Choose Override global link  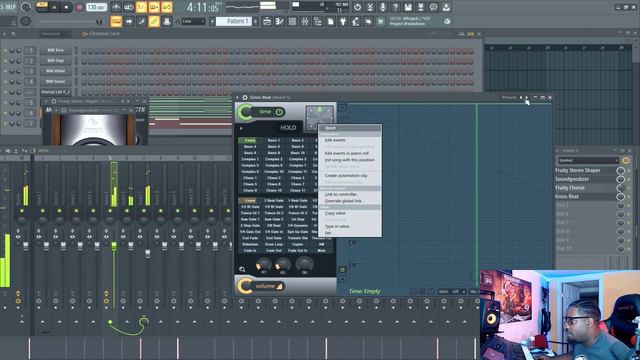tap(350, 201)
